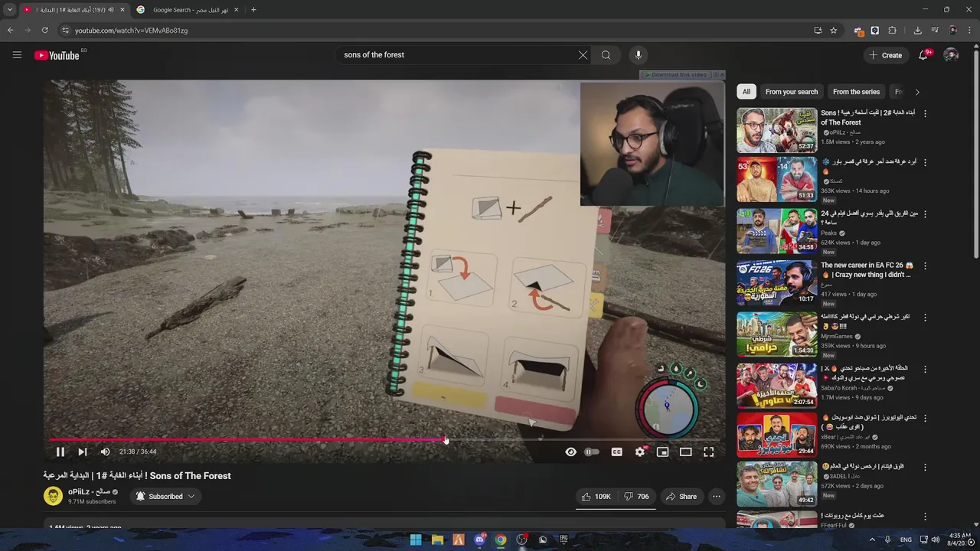
Task: Open Discord from taskbar
Action: 479,540
